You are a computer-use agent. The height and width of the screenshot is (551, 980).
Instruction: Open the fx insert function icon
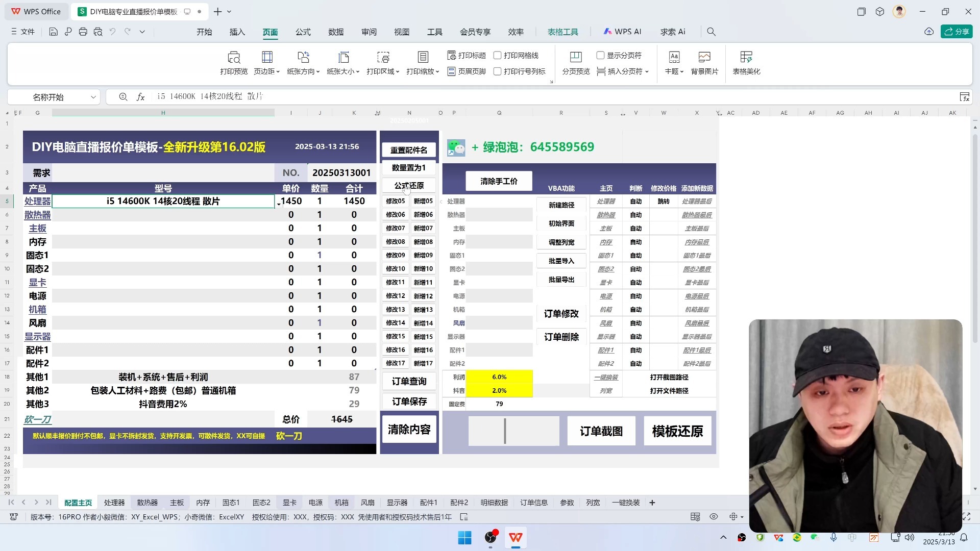(141, 96)
